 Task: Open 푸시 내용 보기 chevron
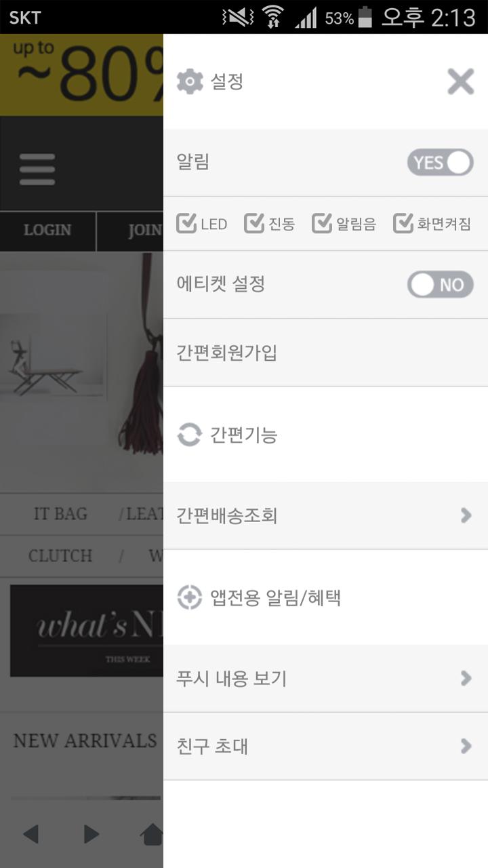(466, 678)
